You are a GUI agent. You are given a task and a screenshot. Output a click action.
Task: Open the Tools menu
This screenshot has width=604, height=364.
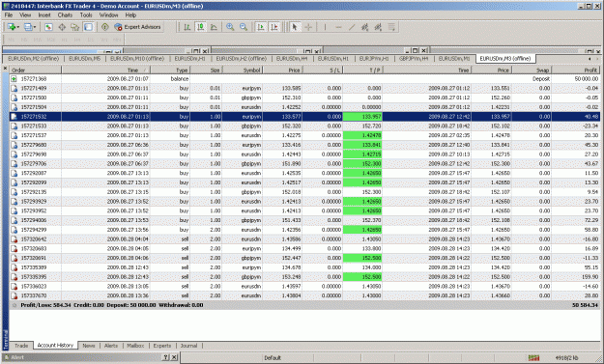click(86, 15)
